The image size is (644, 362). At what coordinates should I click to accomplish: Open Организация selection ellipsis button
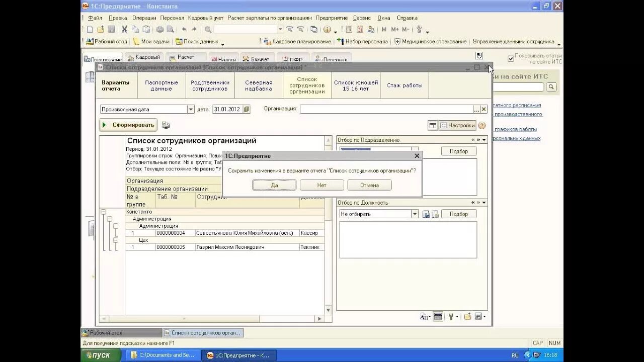476,109
